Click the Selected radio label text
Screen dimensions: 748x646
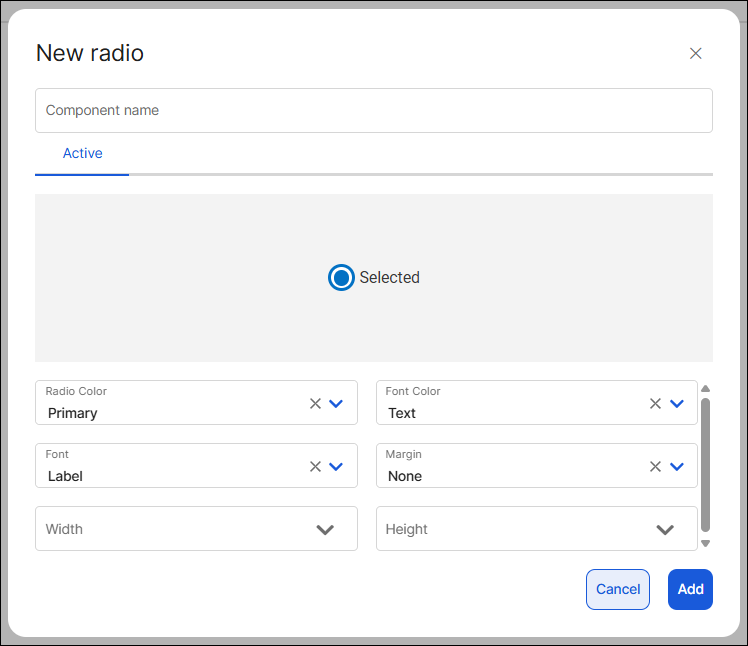[x=390, y=278]
